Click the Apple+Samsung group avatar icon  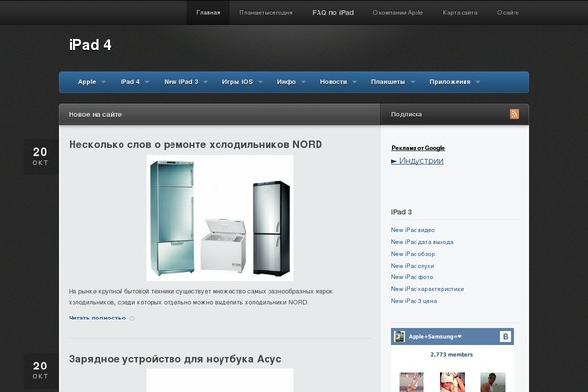[x=399, y=336]
